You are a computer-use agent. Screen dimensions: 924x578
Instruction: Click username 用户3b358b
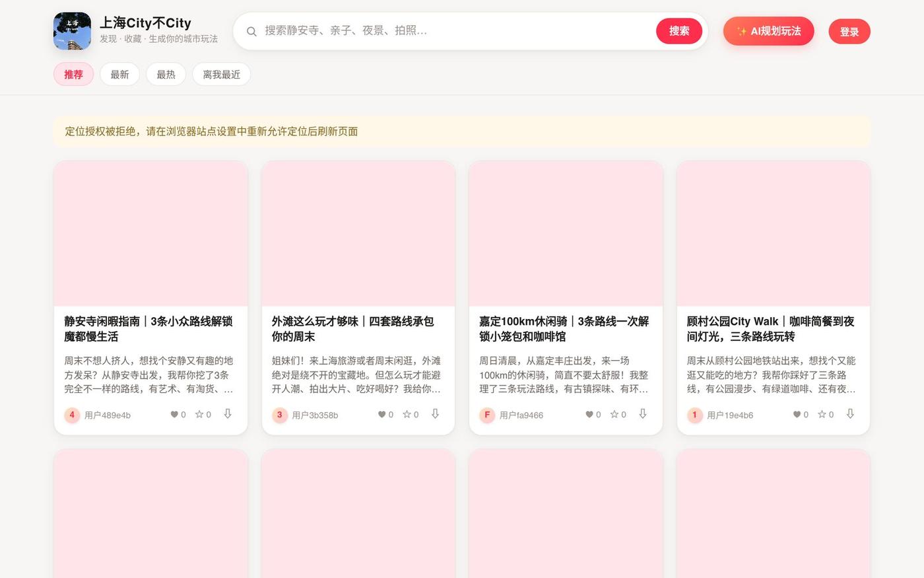pyautogui.click(x=315, y=415)
